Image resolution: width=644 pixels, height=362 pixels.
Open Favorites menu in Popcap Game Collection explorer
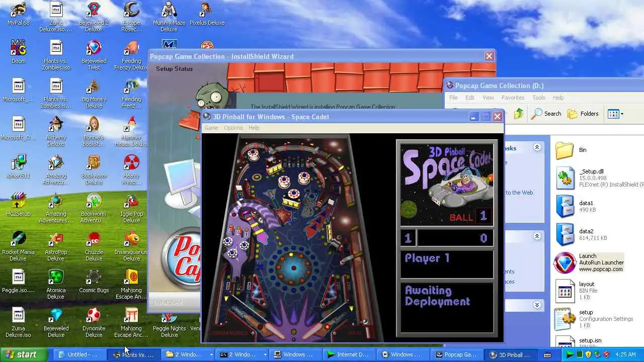(x=513, y=98)
